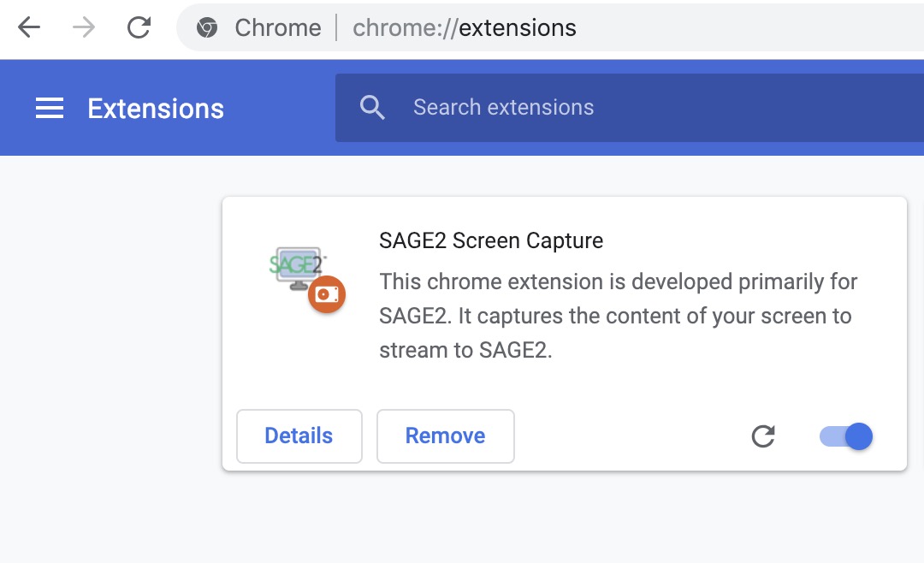Click the Chrome logo in address bar
Image resolution: width=924 pixels, height=563 pixels.
pos(207,27)
